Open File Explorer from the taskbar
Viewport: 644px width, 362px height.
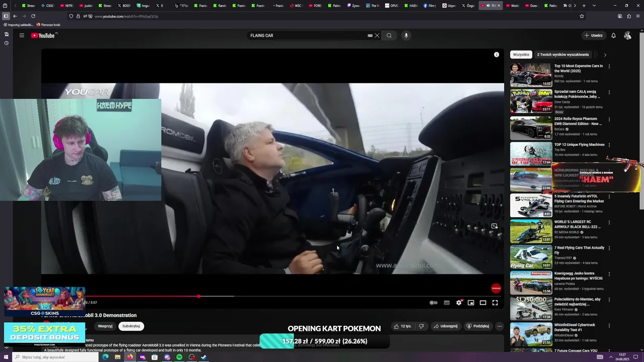118,357
